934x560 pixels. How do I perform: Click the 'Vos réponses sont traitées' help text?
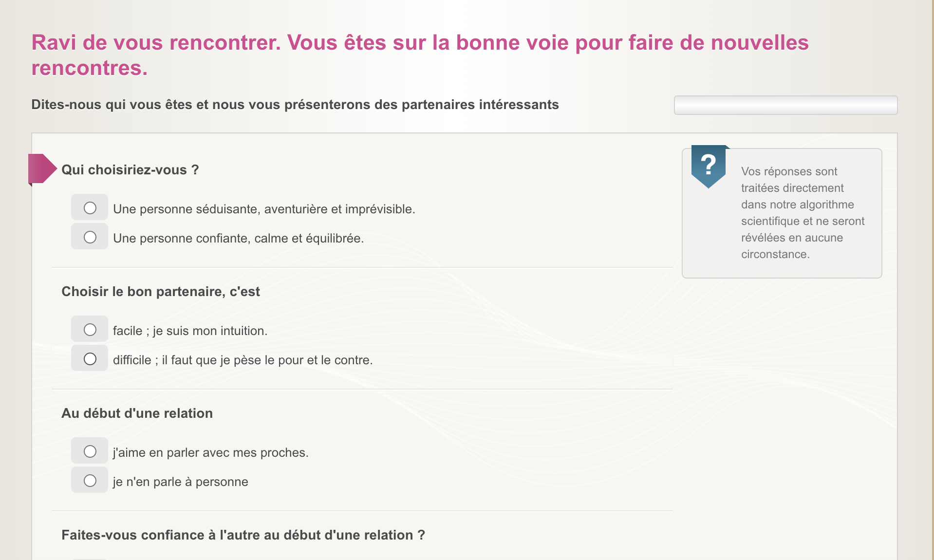point(803,213)
